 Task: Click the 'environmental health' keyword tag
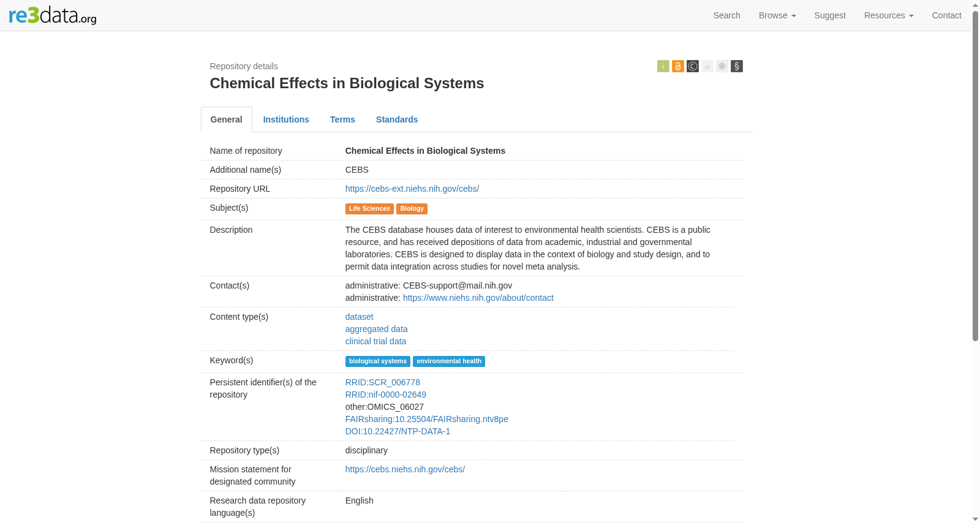pyautogui.click(x=449, y=361)
